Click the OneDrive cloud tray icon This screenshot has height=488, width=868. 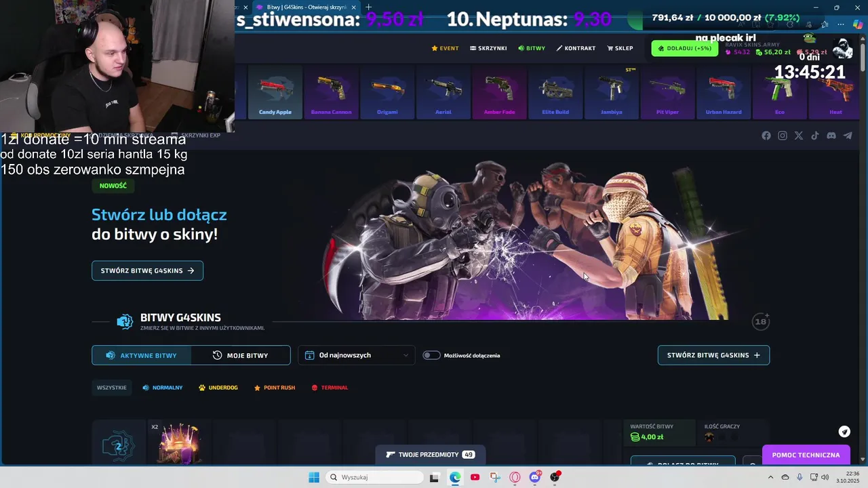[785, 477]
